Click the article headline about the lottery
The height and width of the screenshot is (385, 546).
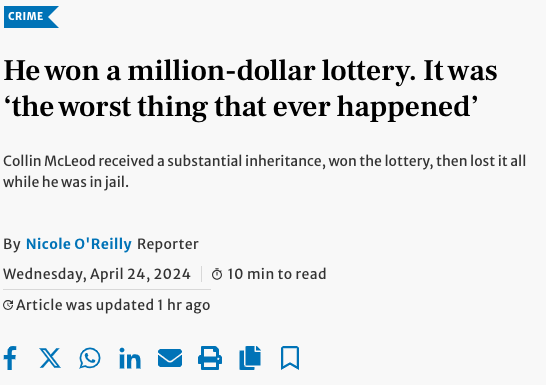point(250,88)
